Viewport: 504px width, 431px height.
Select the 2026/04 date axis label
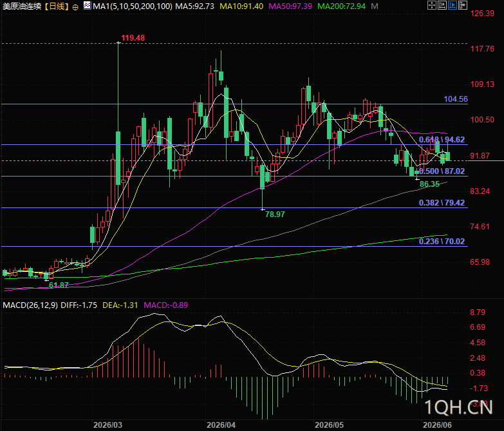(221, 425)
